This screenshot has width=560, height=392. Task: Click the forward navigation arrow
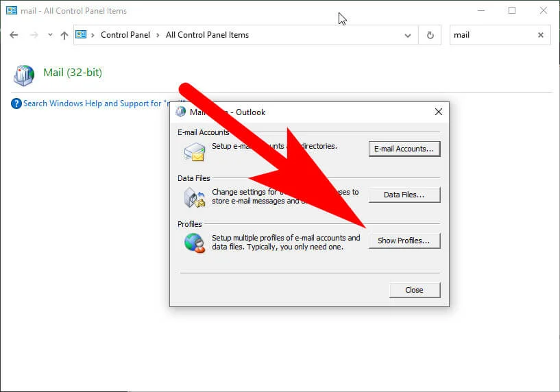(34, 35)
